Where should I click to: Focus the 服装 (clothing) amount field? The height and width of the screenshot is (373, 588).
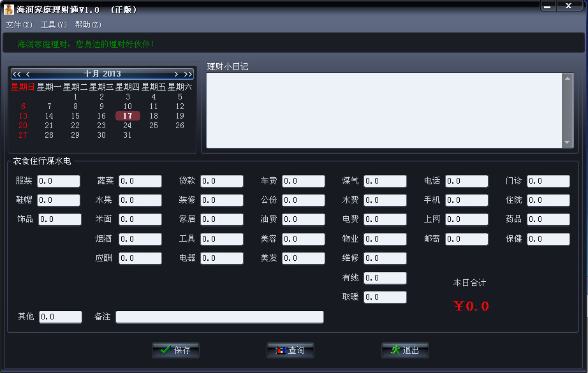tap(59, 181)
